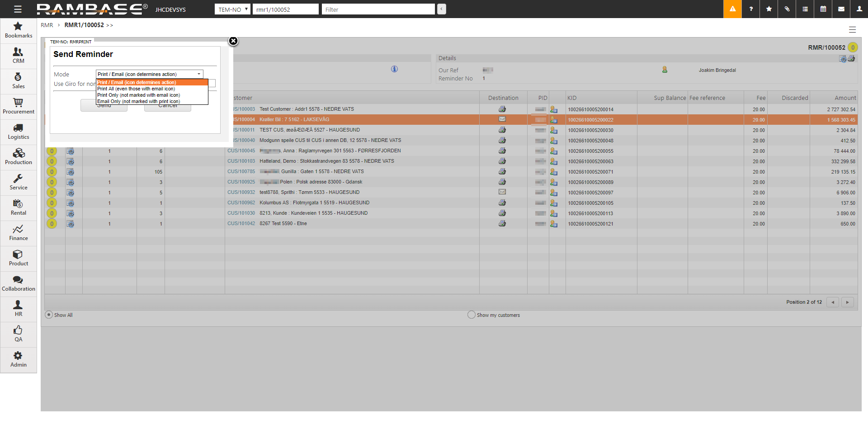Click the status circle on CUS/101042 row
The image size is (868, 424).
pos(52,224)
